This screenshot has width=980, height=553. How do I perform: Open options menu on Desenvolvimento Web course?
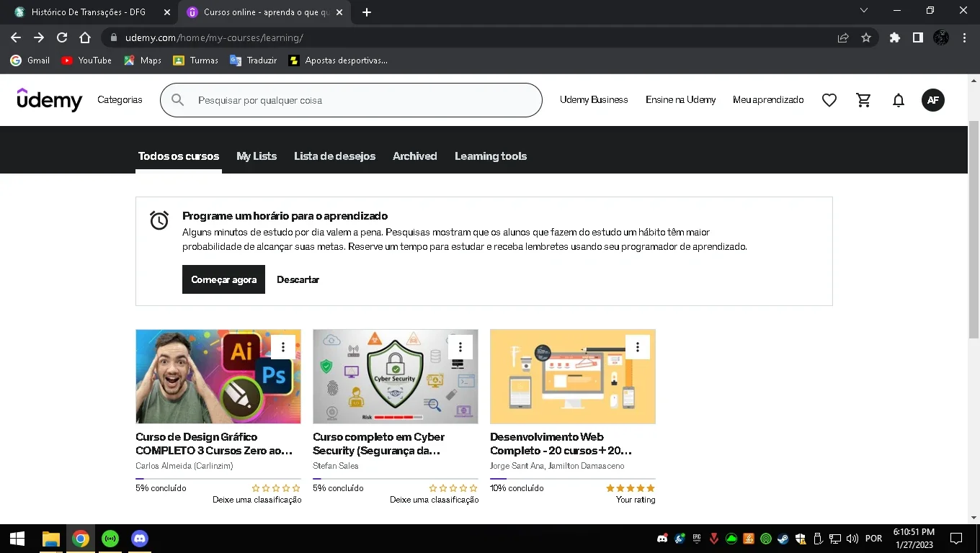638,347
